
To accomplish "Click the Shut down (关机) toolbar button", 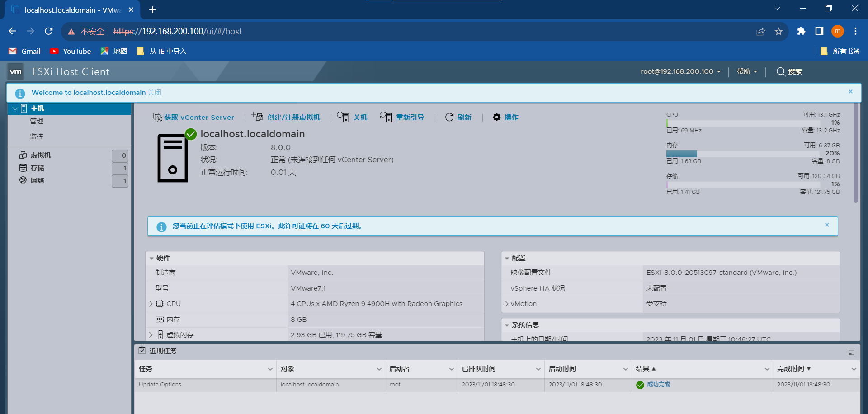I will click(x=352, y=117).
